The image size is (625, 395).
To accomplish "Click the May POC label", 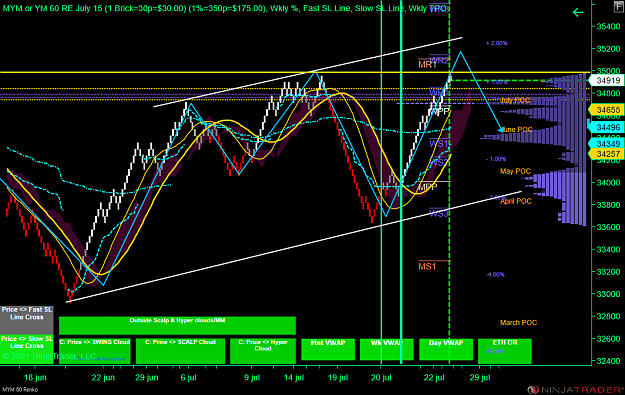I will tap(515, 171).
